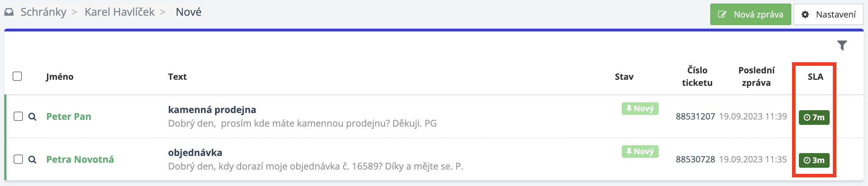Click Nový status badge for kamenná prodejna
This screenshot has width=868, height=186.
pyautogui.click(x=640, y=108)
